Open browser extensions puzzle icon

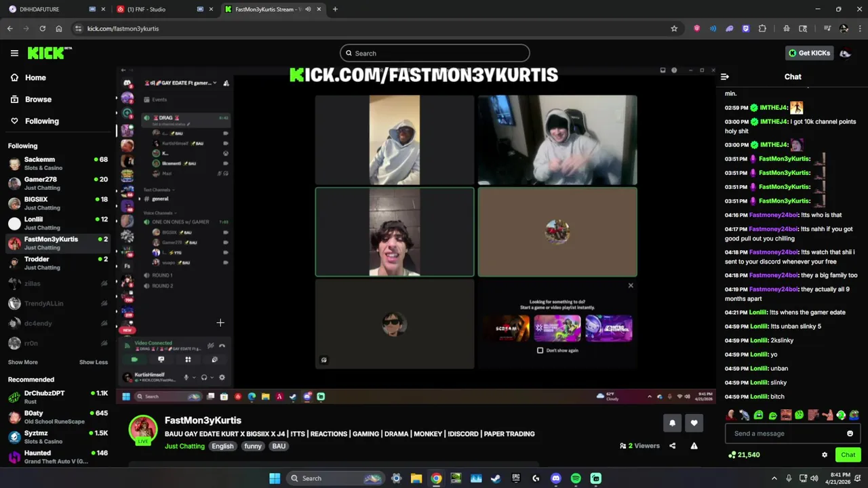(762, 28)
